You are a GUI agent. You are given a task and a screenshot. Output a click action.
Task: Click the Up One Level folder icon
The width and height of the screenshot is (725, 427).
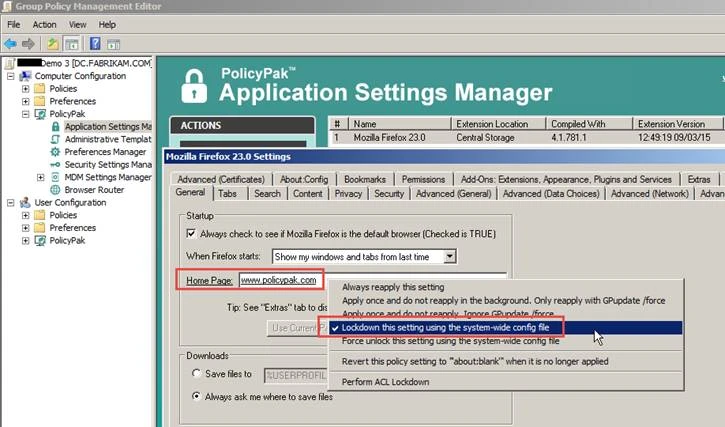(x=52, y=43)
